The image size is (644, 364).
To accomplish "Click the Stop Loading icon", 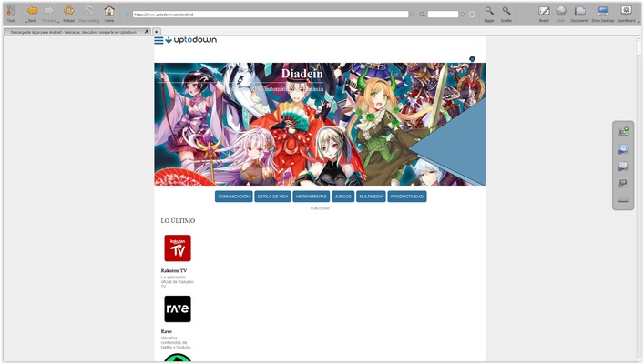I will point(88,11).
